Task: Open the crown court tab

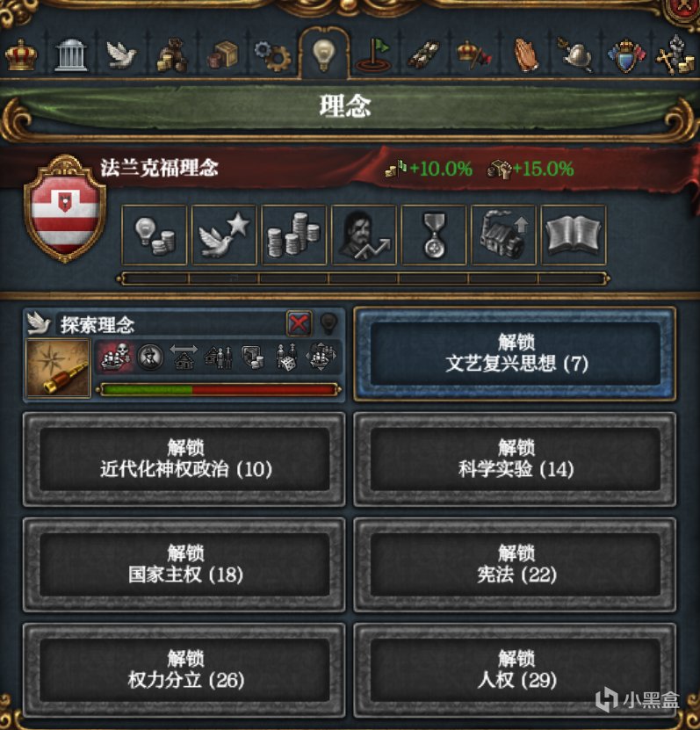Action: click(x=21, y=55)
